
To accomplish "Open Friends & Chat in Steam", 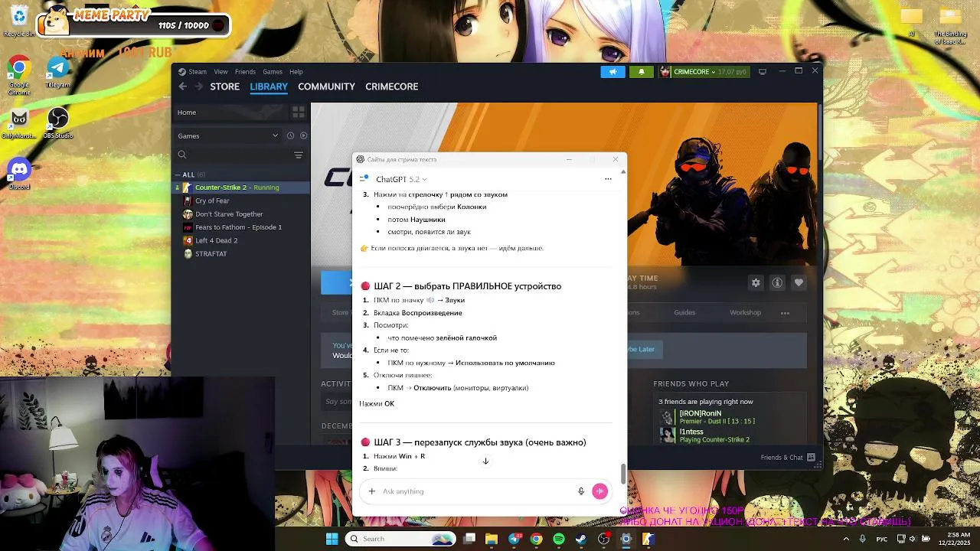I will (x=788, y=458).
